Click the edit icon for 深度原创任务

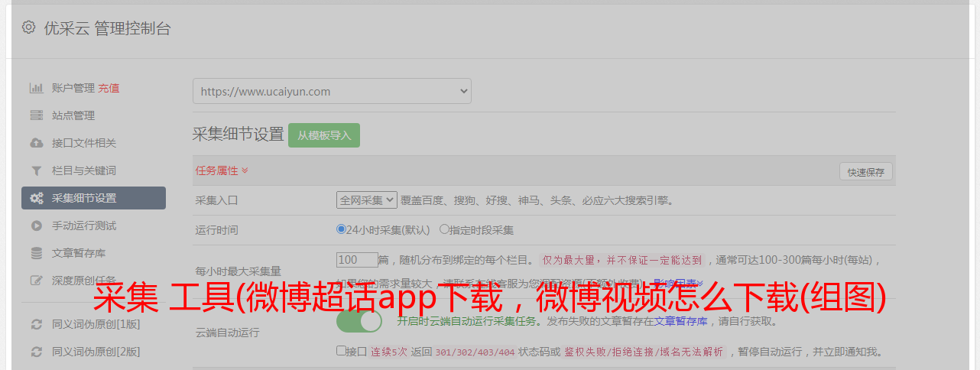click(x=36, y=281)
